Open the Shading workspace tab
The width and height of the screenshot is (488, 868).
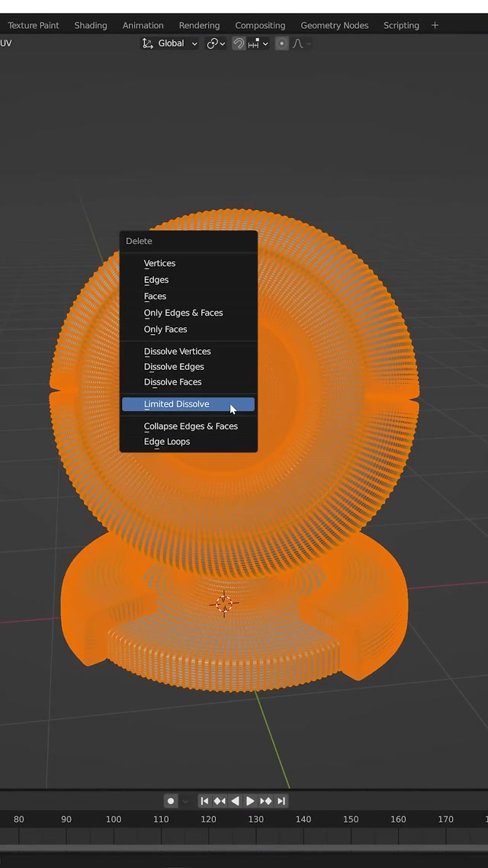[x=91, y=25]
